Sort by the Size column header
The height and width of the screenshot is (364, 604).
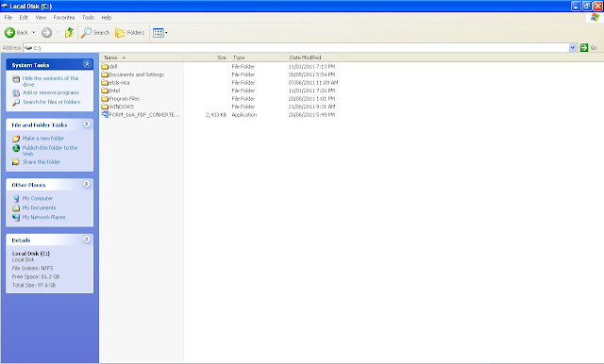pyautogui.click(x=207, y=58)
